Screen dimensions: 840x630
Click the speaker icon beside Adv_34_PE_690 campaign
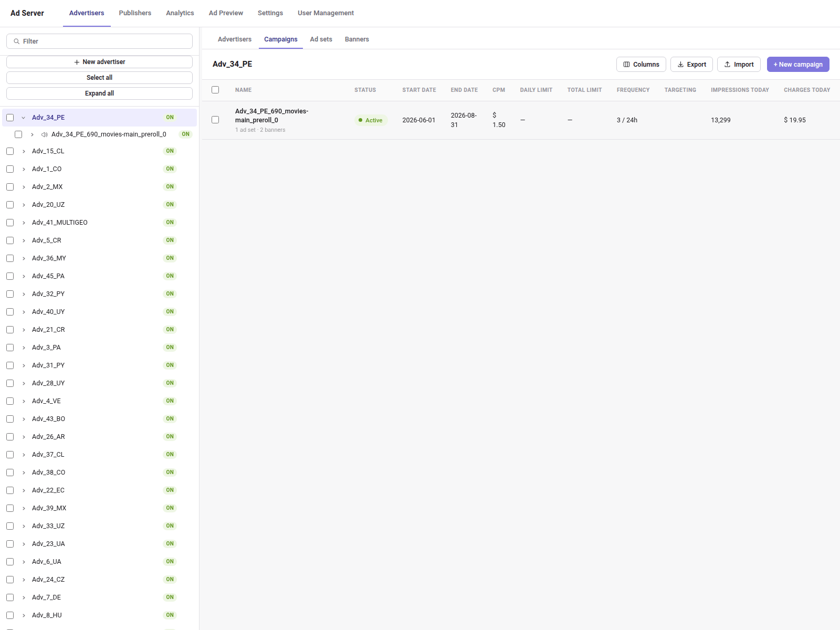point(45,134)
